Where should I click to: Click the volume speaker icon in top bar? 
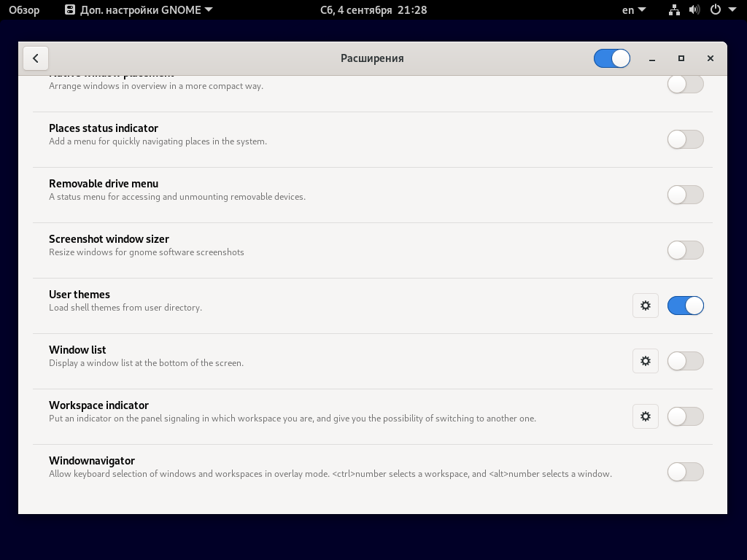click(x=694, y=10)
